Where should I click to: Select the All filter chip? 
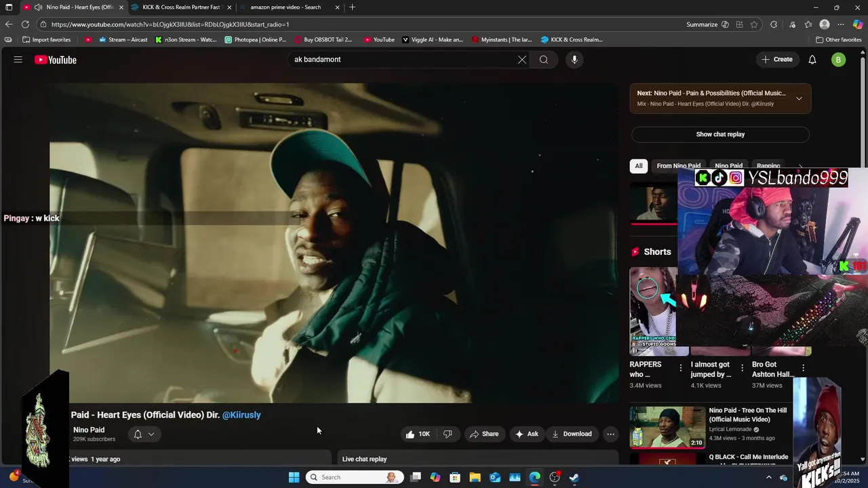pos(638,165)
